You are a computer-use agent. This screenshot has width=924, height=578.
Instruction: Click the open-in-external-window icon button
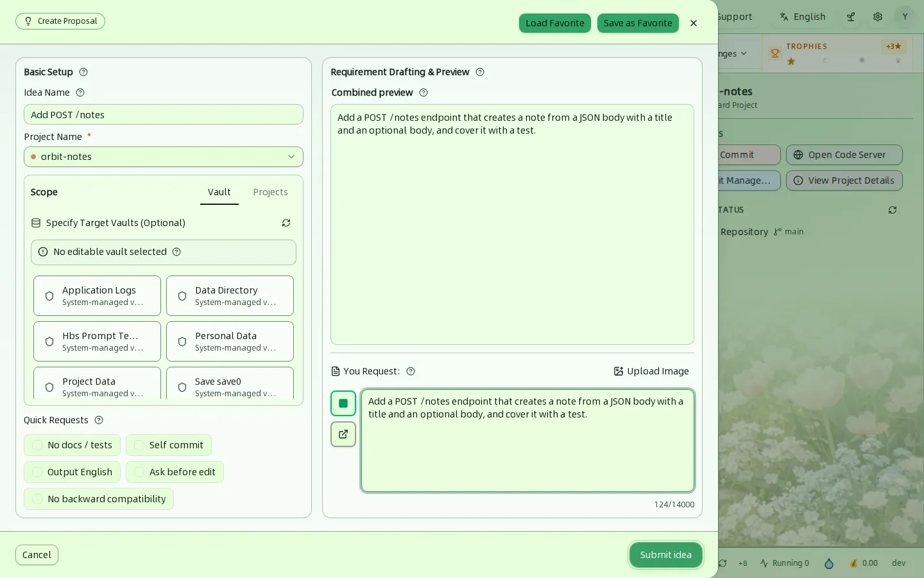(343, 434)
